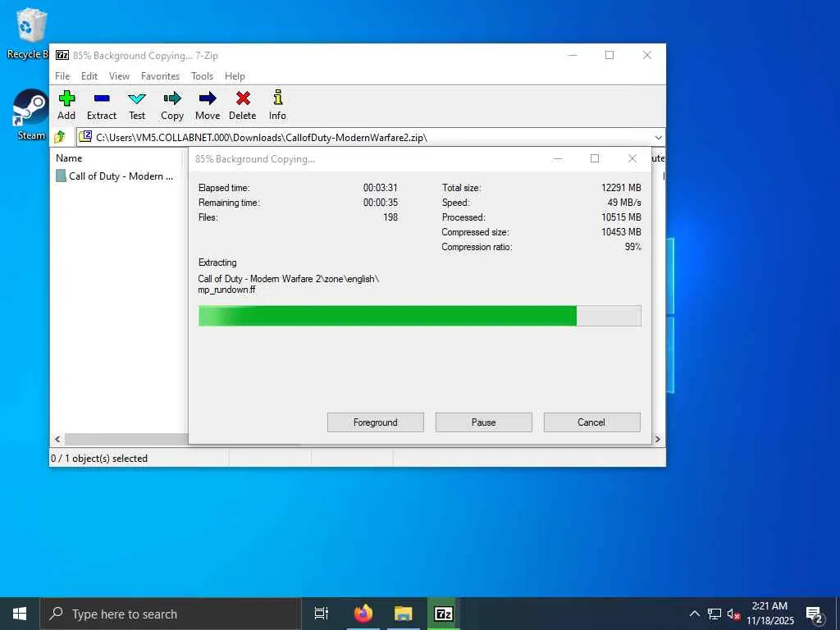This screenshot has width=840, height=630.
Task: Click the taskbar clock showing 2:21 AM
Action: 769,614
